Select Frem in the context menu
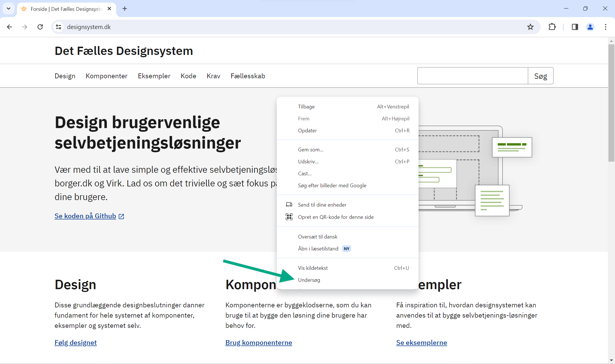615x364 pixels. point(347,119)
